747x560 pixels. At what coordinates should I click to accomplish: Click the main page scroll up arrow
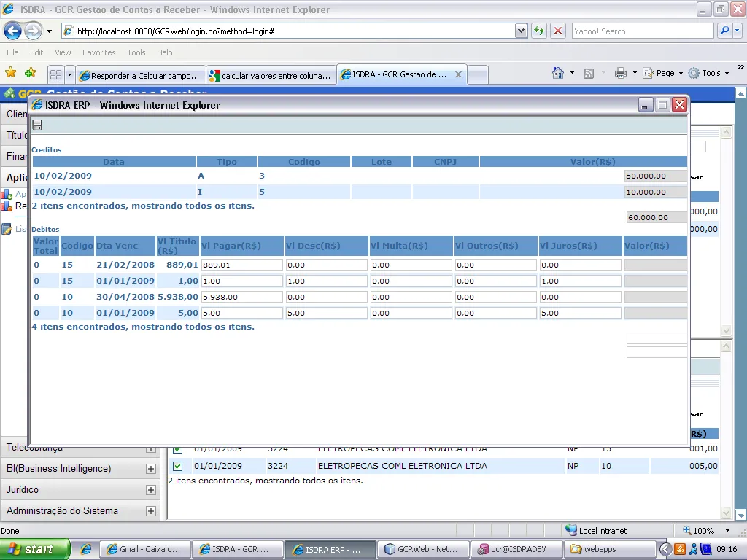click(x=741, y=93)
